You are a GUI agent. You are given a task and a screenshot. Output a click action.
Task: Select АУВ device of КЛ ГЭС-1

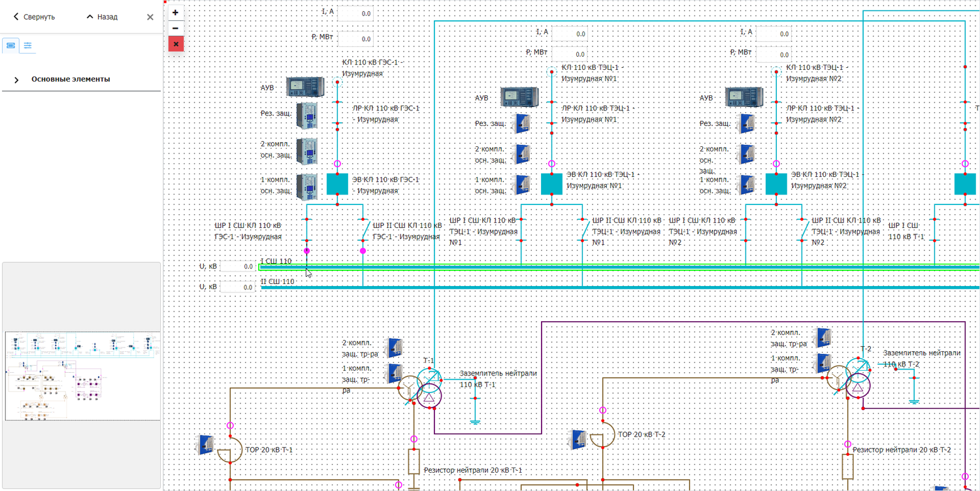(x=304, y=86)
